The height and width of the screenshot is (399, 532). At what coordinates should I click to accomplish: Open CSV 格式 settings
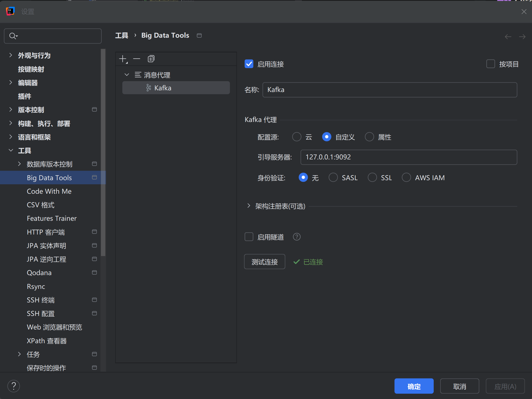tap(40, 205)
